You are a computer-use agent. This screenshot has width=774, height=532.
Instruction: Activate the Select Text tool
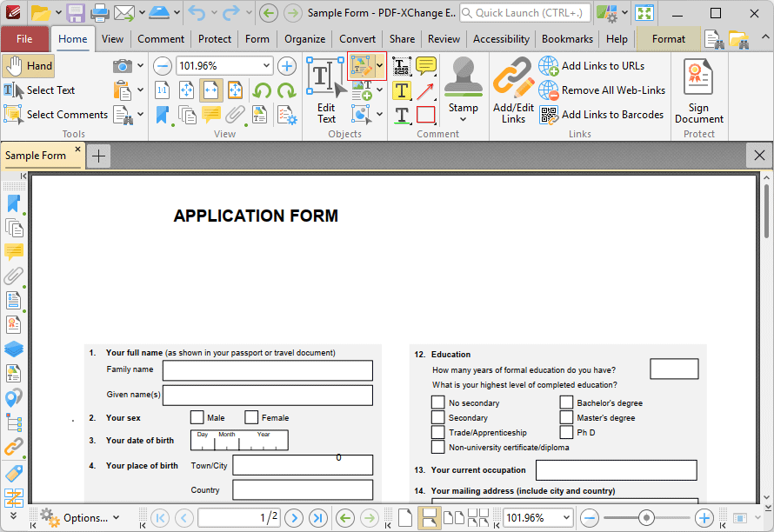(39, 90)
